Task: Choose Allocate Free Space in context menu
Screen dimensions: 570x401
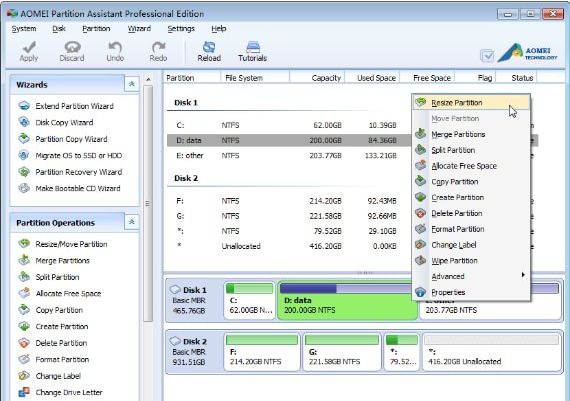Action: tap(471, 166)
